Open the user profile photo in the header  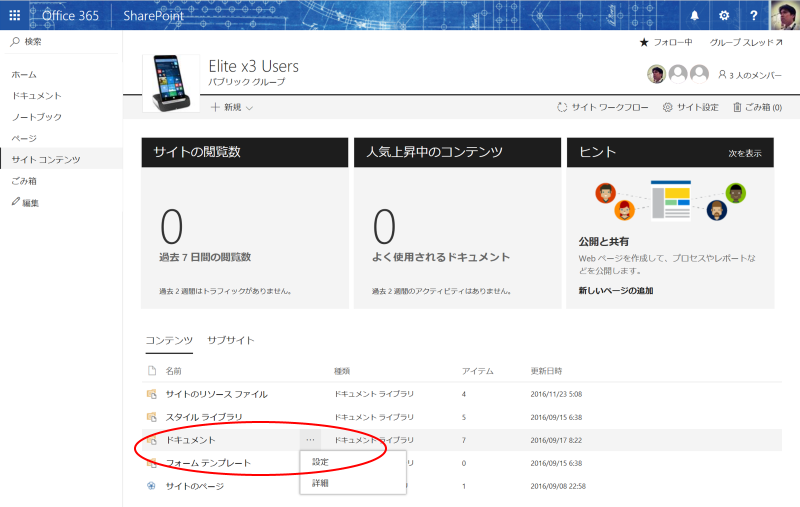785,15
